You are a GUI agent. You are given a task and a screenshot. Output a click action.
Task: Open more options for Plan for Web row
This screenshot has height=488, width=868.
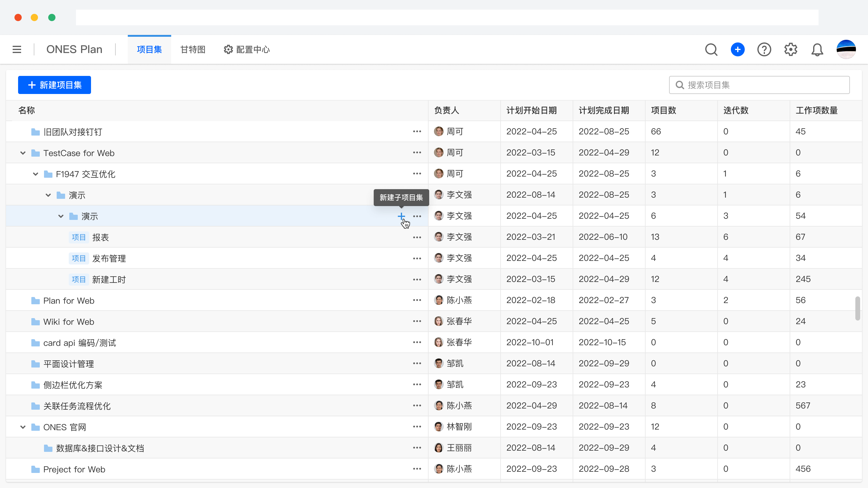point(417,300)
